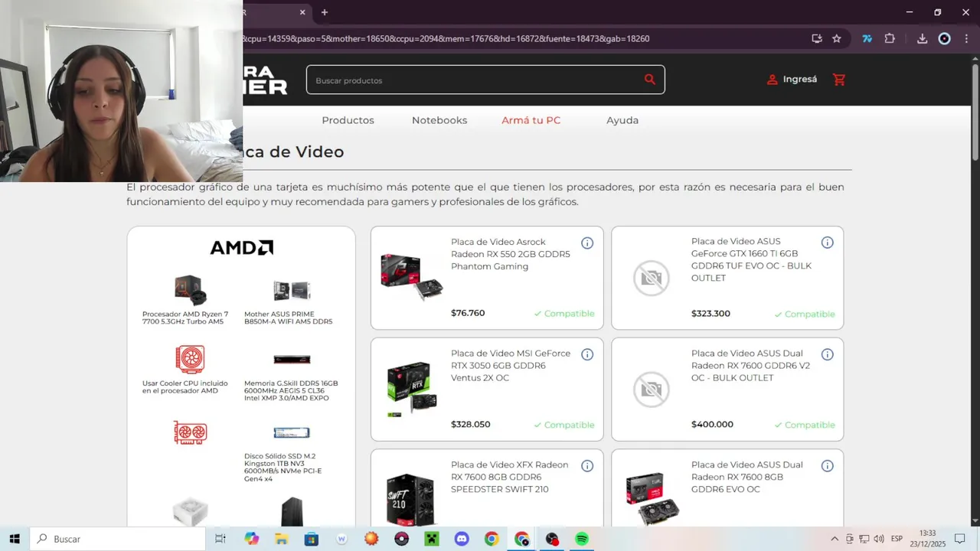Image resolution: width=980 pixels, height=551 pixels.
Task: Click install app icon in address bar
Action: [x=817, y=38]
